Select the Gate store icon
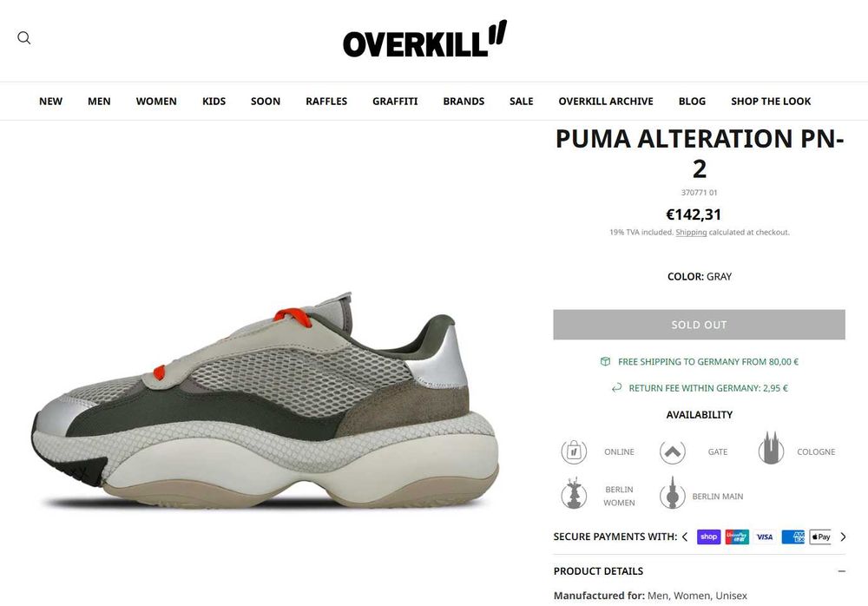The image size is (868, 606). pyautogui.click(x=673, y=452)
